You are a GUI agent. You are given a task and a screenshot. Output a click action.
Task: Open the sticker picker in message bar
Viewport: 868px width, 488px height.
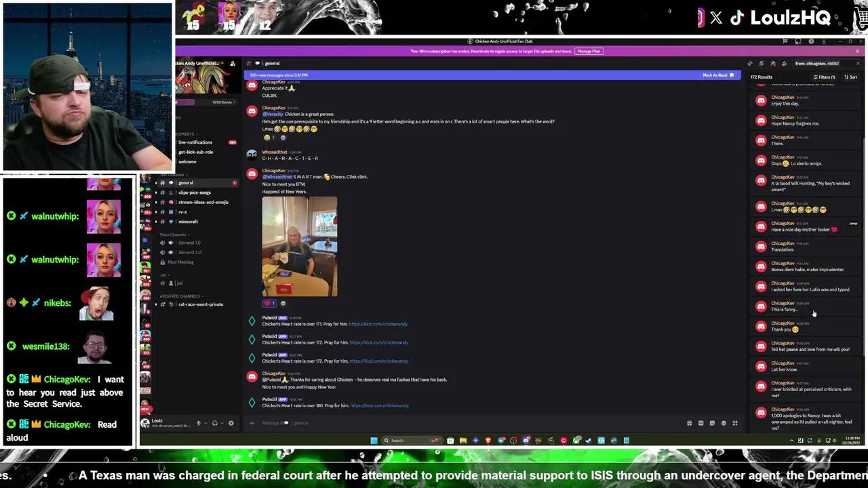[x=712, y=423]
